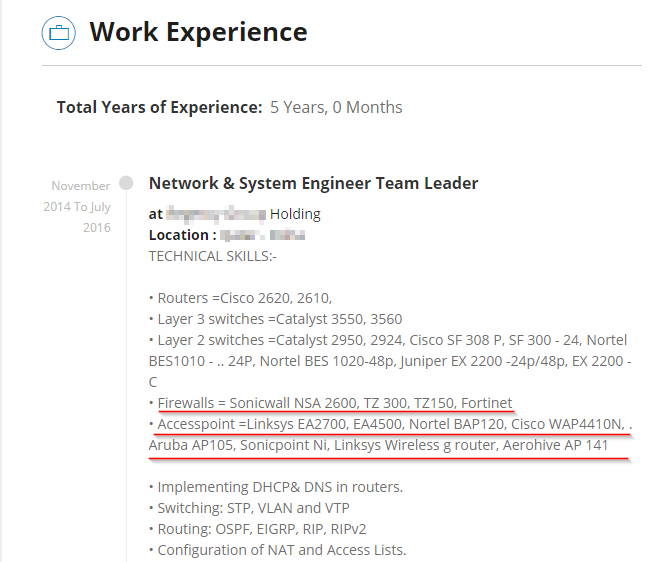Select the Total Years of Experience label
Screen dimensions: 657x562
(160, 107)
